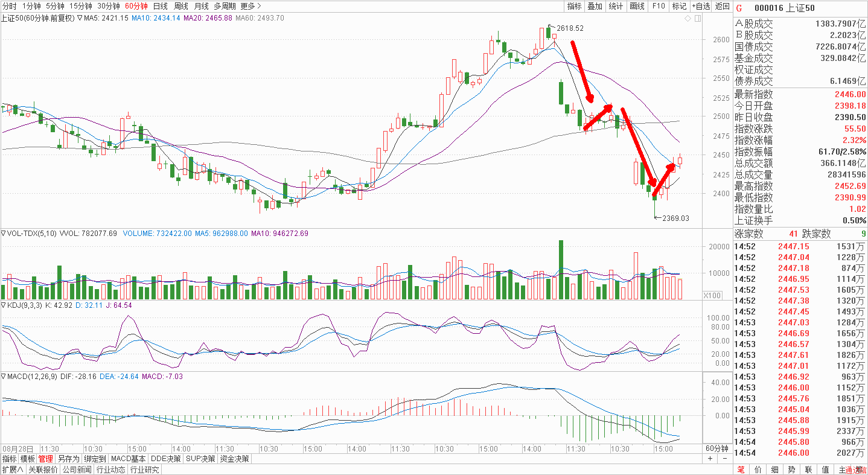Select the 资金决策 template
Viewport: 868px width, 475px height.
tap(235, 459)
